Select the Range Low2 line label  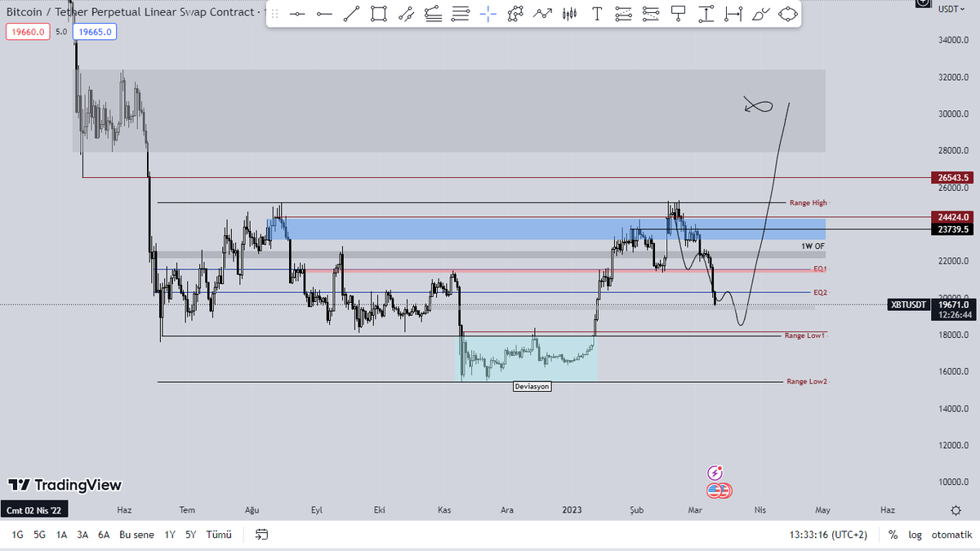pyautogui.click(x=807, y=381)
